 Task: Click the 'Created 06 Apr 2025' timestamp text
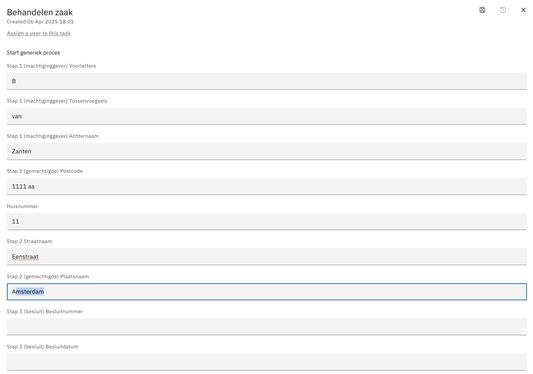coord(40,22)
